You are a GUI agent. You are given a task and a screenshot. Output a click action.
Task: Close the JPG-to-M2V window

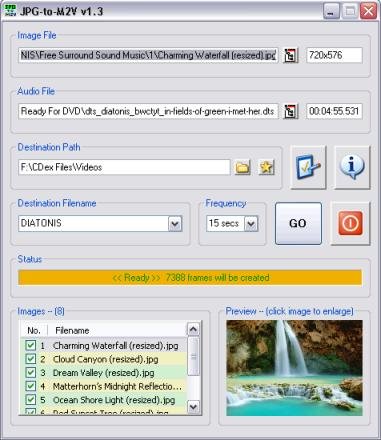coord(368,11)
